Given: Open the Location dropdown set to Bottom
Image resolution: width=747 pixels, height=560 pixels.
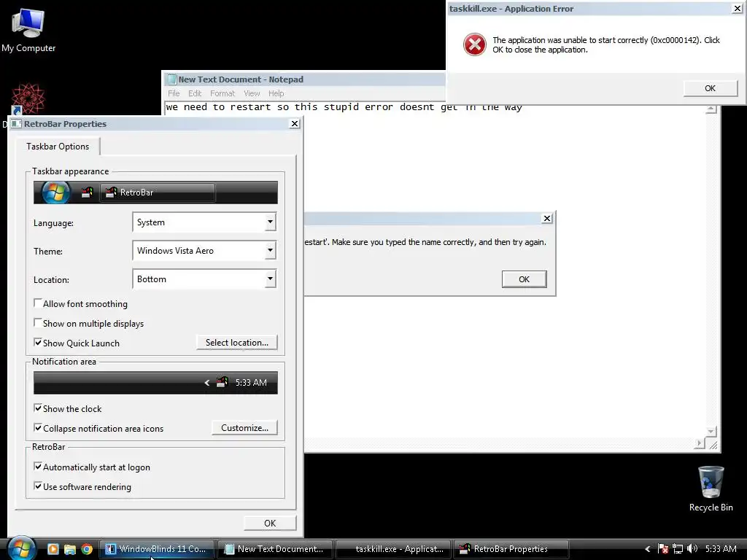Looking at the screenshot, I should tap(204, 279).
